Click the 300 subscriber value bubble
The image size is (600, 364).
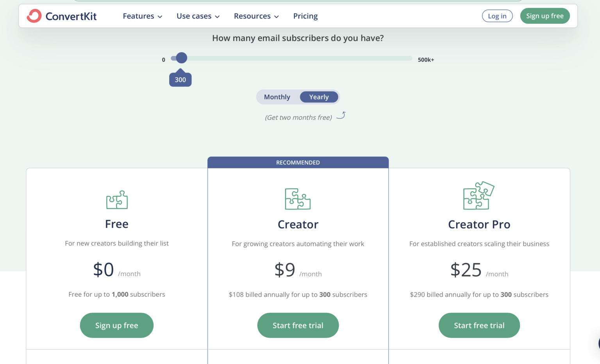[x=180, y=79]
